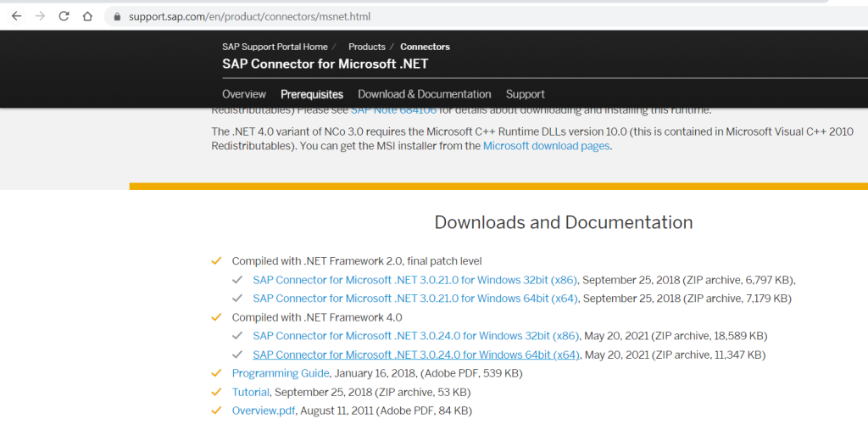This screenshot has width=868, height=447.
Task: Switch to the Support tab
Action: pos(525,94)
